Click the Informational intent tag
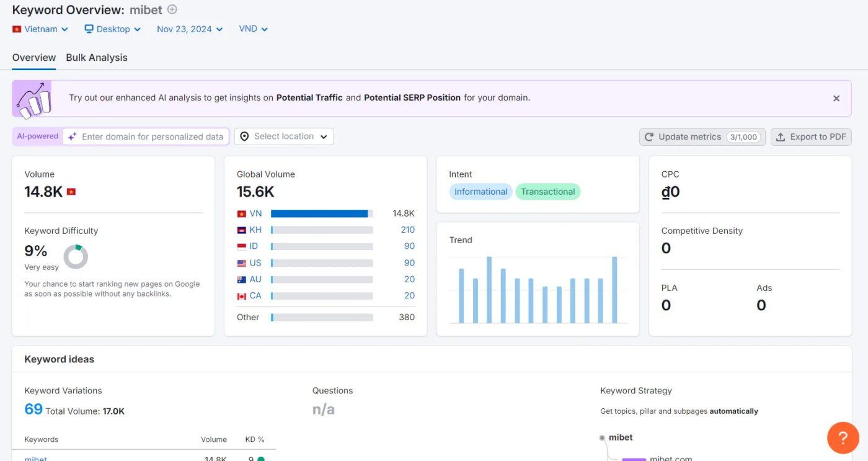Screen dimensions: 868x461 481,192
